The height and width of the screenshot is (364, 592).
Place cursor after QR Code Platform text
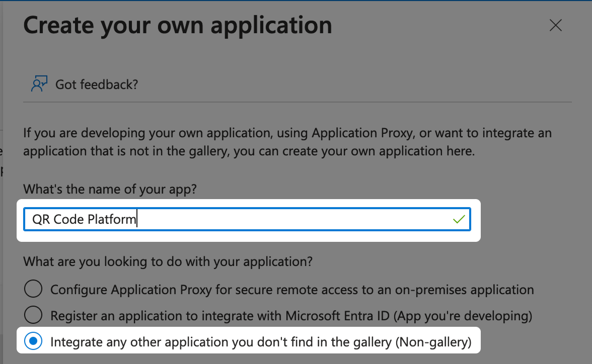pyautogui.click(x=137, y=219)
